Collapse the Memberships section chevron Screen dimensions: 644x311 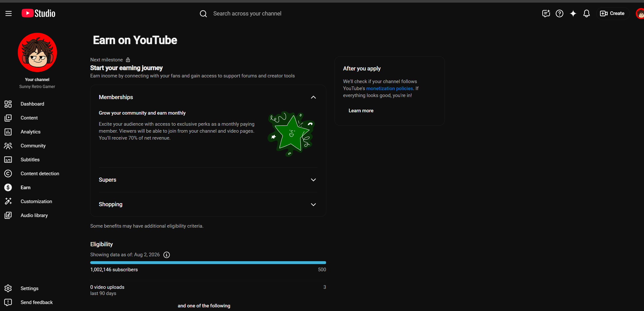coord(313,97)
